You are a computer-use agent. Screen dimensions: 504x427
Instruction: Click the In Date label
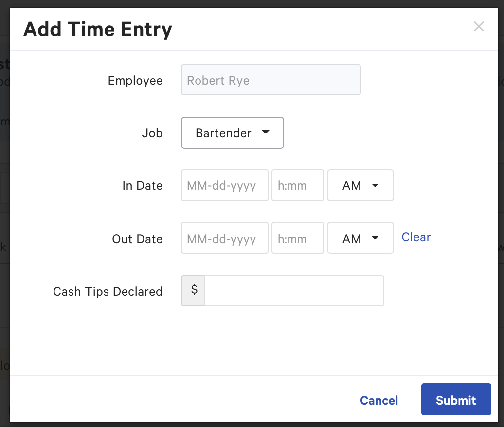(143, 185)
